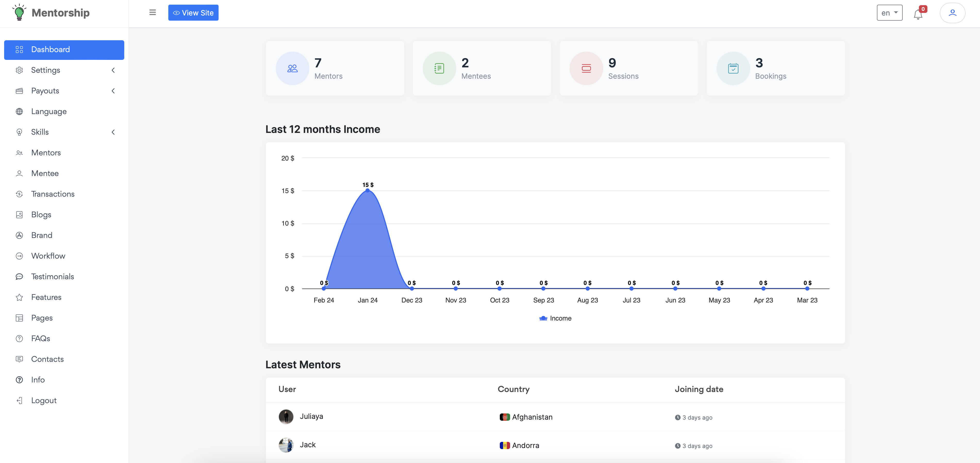Toggle the sidebar with the hamburger menu

tap(152, 12)
